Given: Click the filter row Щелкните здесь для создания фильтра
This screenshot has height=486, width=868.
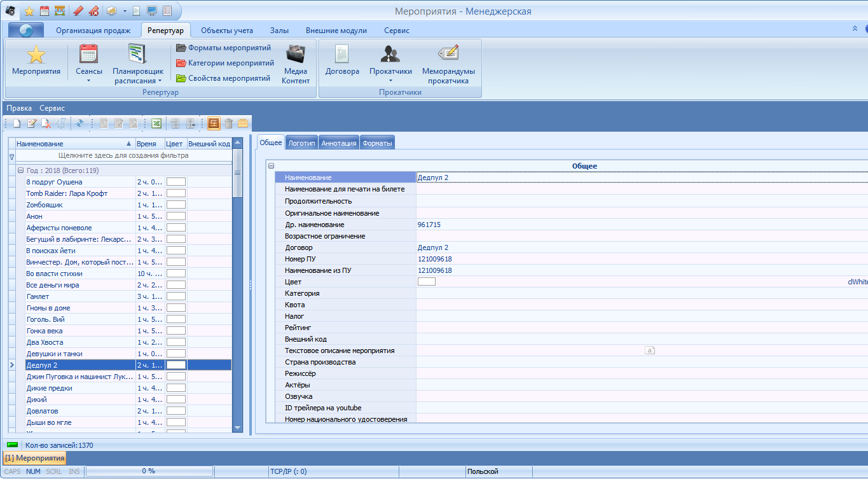Looking at the screenshot, I should [x=123, y=155].
